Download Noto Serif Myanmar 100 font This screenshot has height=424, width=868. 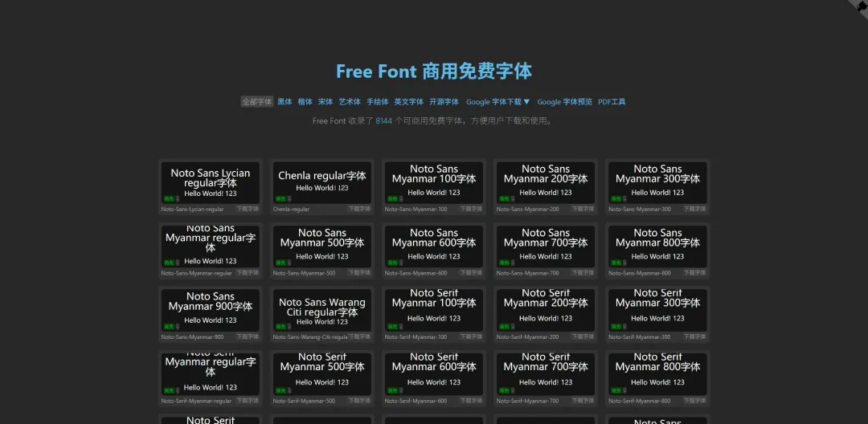(x=471, y=336)
